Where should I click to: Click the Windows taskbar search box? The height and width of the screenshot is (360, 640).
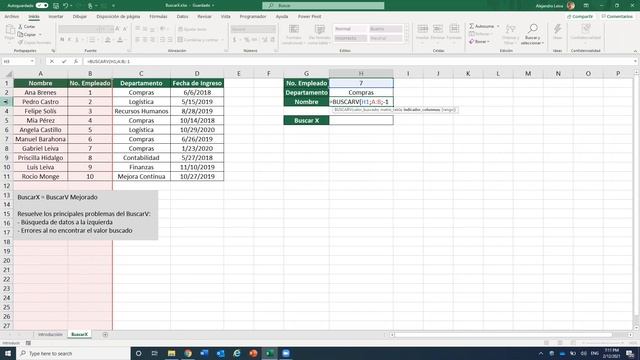73,353
